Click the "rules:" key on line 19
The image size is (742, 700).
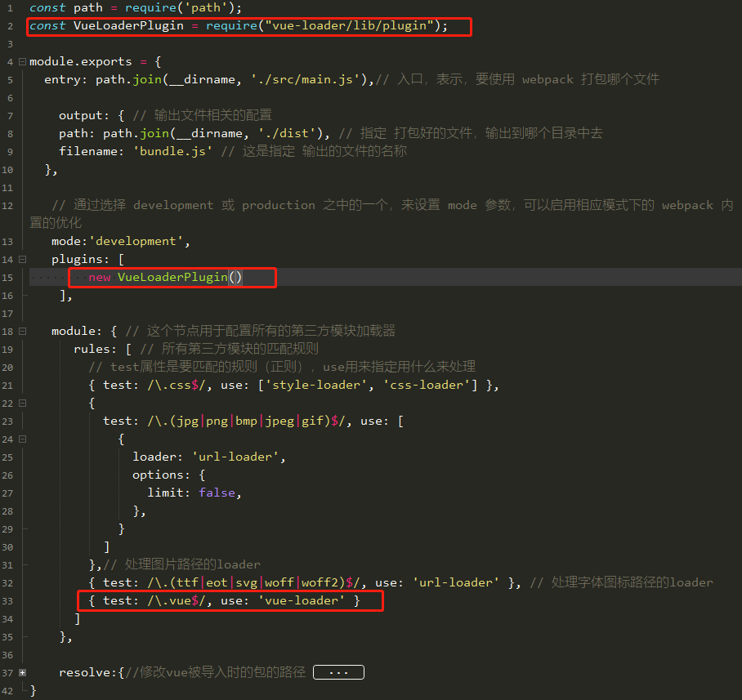click(95, 349)
